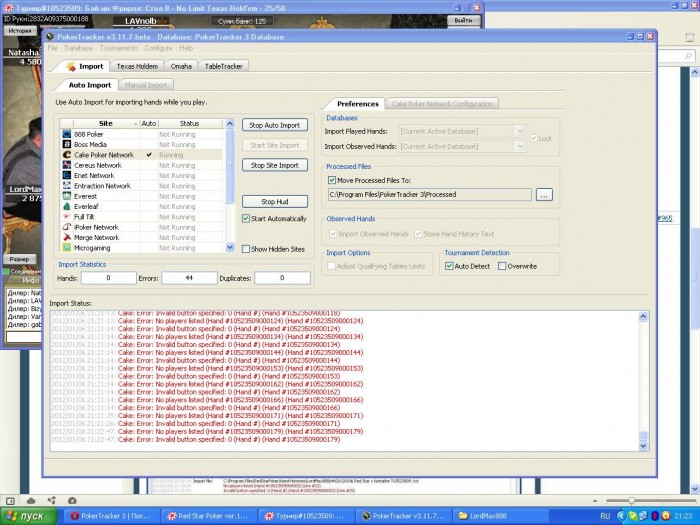
Task: Click the 888 Poker site icon
Action: pyautogui.click(x=67, y=134)
